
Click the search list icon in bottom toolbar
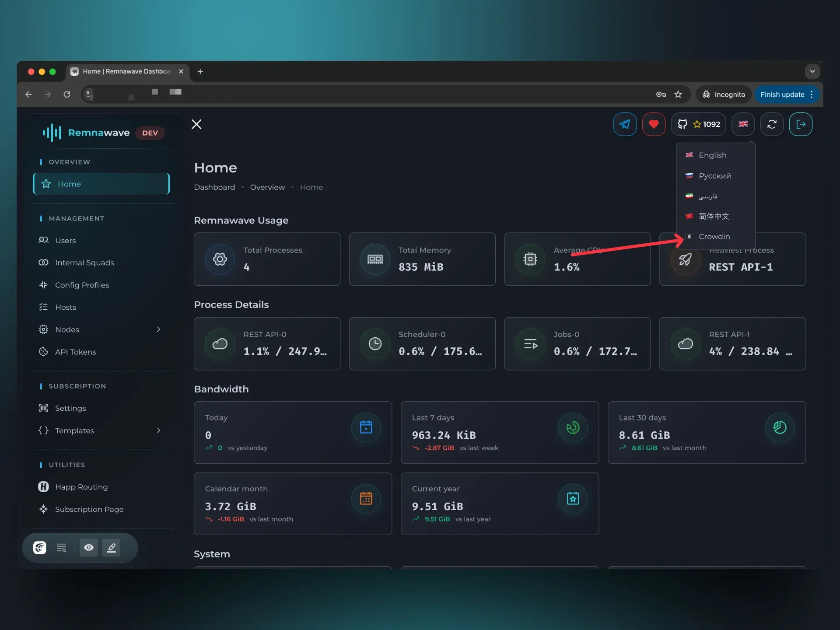coord(62,548)
